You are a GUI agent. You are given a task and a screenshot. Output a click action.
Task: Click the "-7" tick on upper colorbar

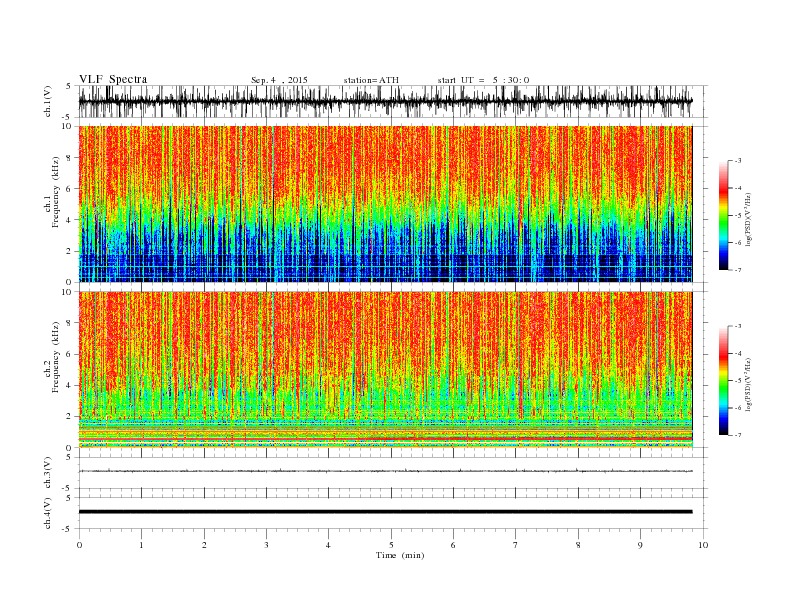tap(738, 270)
